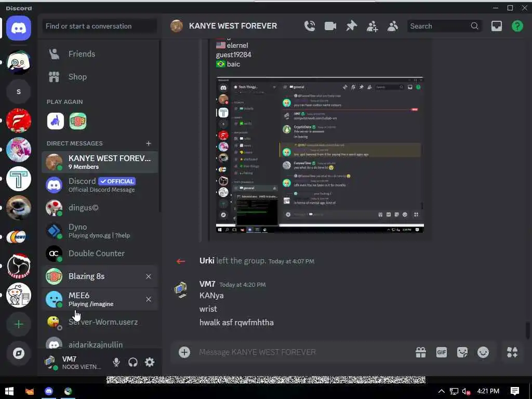Click the VM7 user panel avatar
This screenshot has height=399, width=532.
(x=50, y=362)
